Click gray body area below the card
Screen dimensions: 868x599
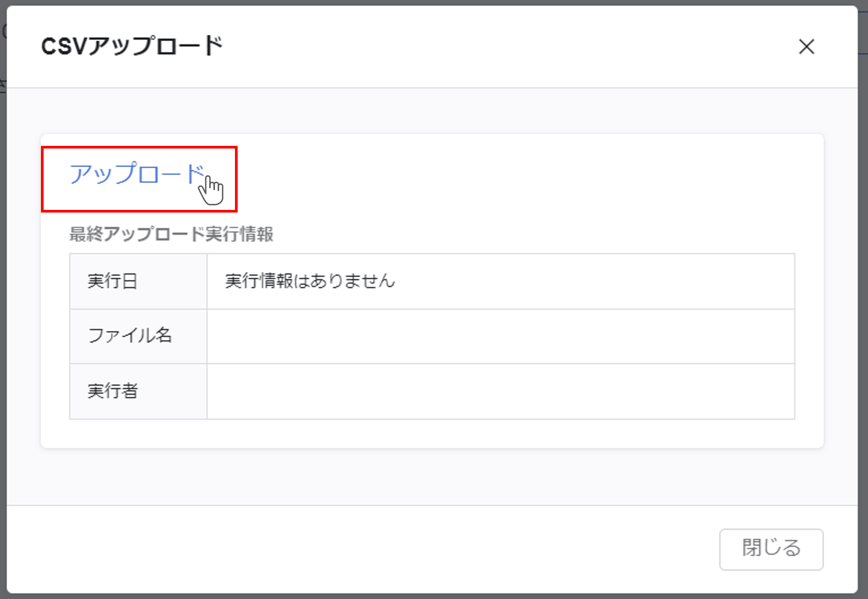click(432, 477)
